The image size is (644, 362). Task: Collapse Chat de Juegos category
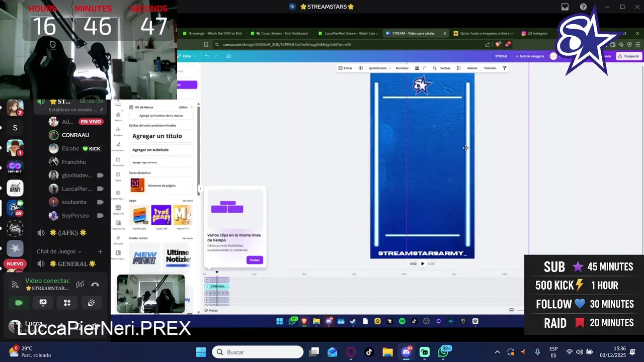(59, 251)
